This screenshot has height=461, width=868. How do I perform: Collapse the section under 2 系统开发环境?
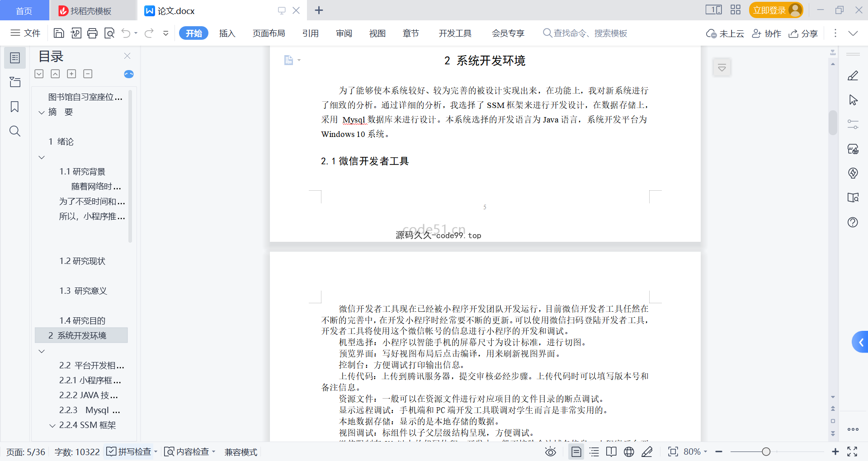[x=42, y=351]
